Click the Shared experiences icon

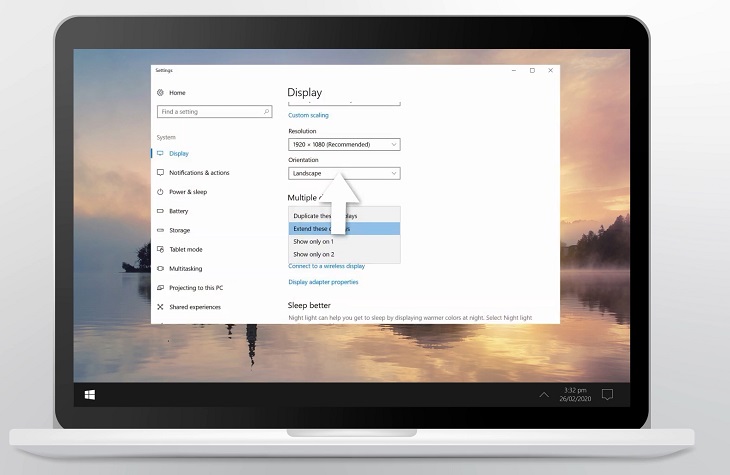(x=161, y=307)
